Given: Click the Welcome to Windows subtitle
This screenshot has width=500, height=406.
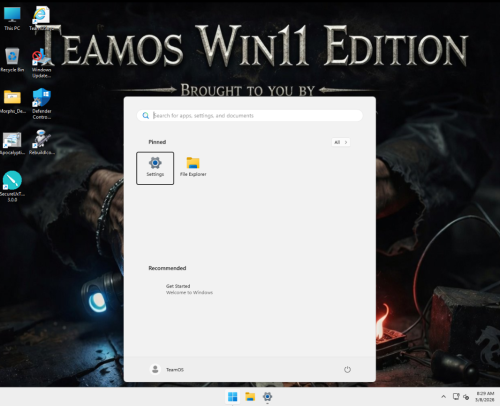Looking at the screenshot, I should point(189,292).
